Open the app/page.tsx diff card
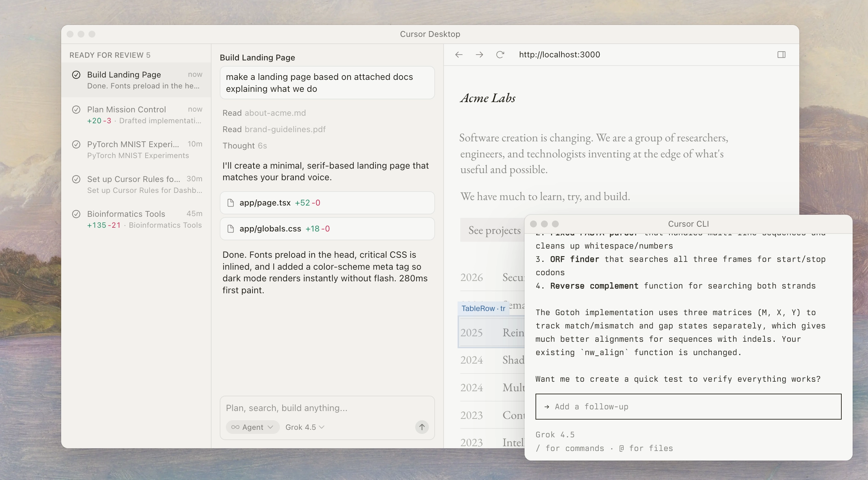This screenshot has height=480, width=868. (x=327, y=203)
